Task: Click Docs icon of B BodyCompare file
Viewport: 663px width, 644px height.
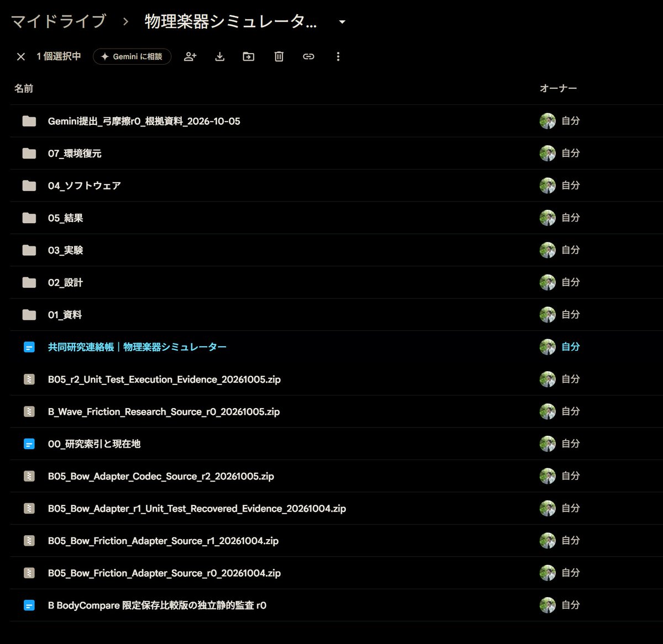Action: click(x=29, y=606)
